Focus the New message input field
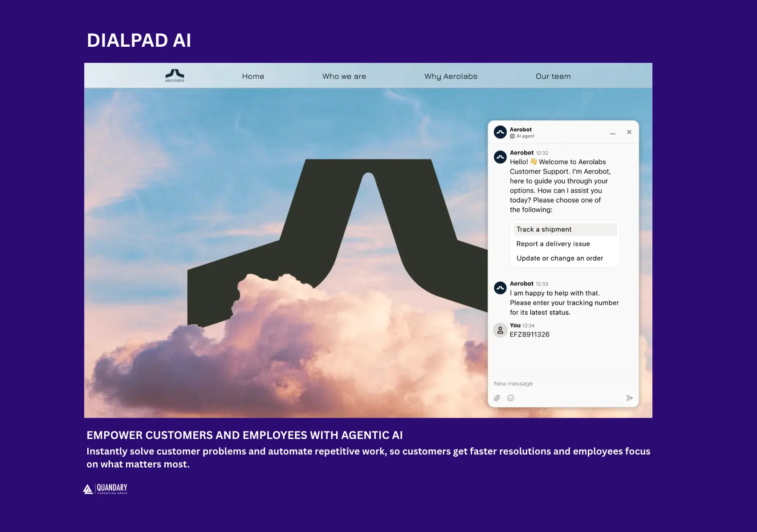This screenshot has width=757, height=532. click(x=563, y=383)
